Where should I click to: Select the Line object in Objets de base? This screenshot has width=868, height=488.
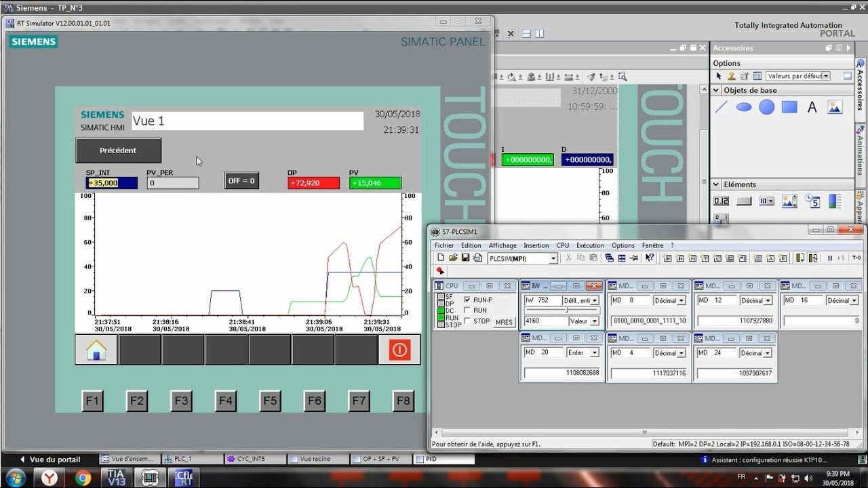pyautogui.click(x=722, y=107)
